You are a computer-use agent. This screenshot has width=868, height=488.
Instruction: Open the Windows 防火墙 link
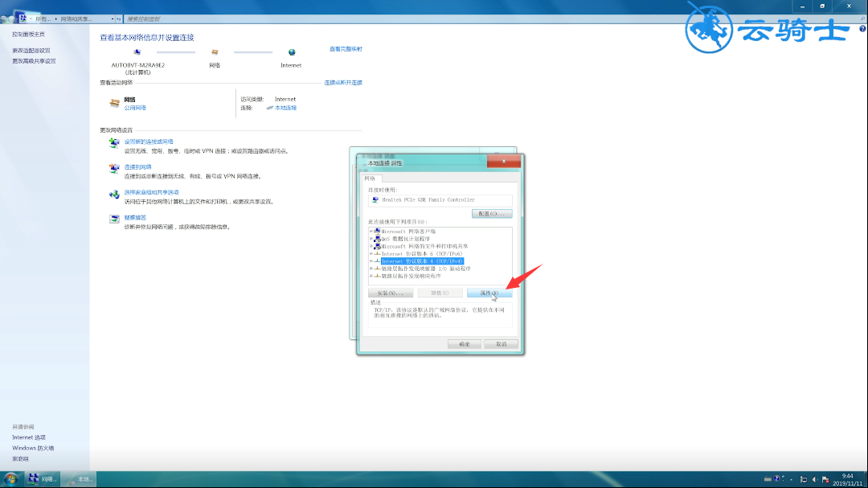click(33, 448)
